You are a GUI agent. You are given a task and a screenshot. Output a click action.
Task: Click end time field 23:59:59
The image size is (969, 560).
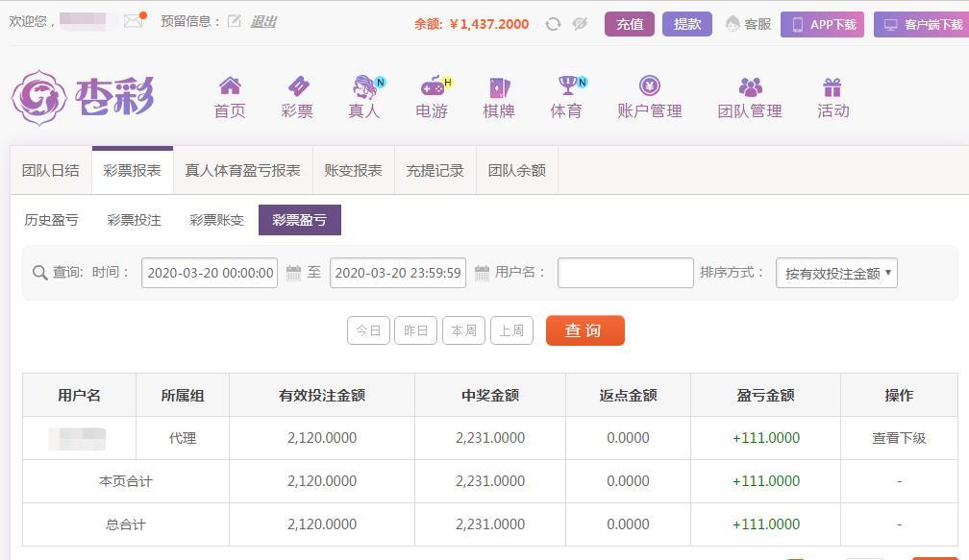click(398, 273)
